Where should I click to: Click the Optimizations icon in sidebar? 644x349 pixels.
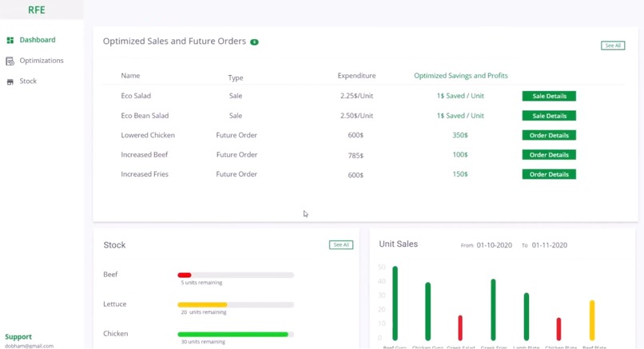[10, 61]
